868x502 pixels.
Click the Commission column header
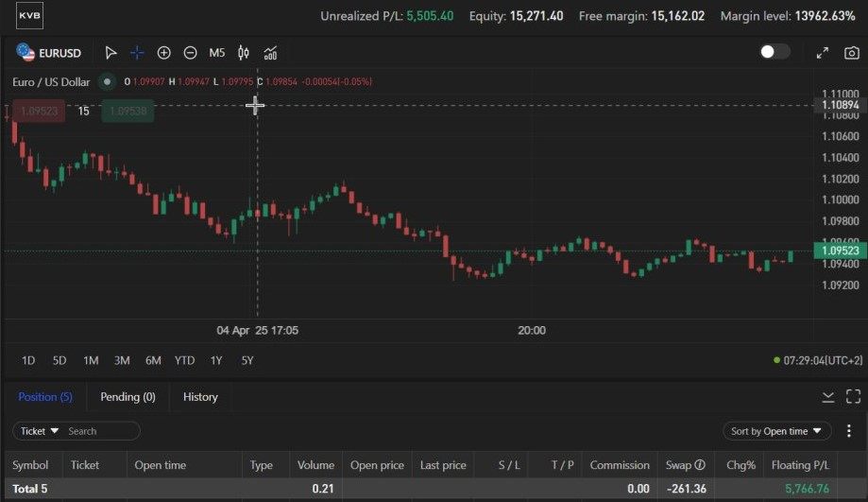[620, 465]
